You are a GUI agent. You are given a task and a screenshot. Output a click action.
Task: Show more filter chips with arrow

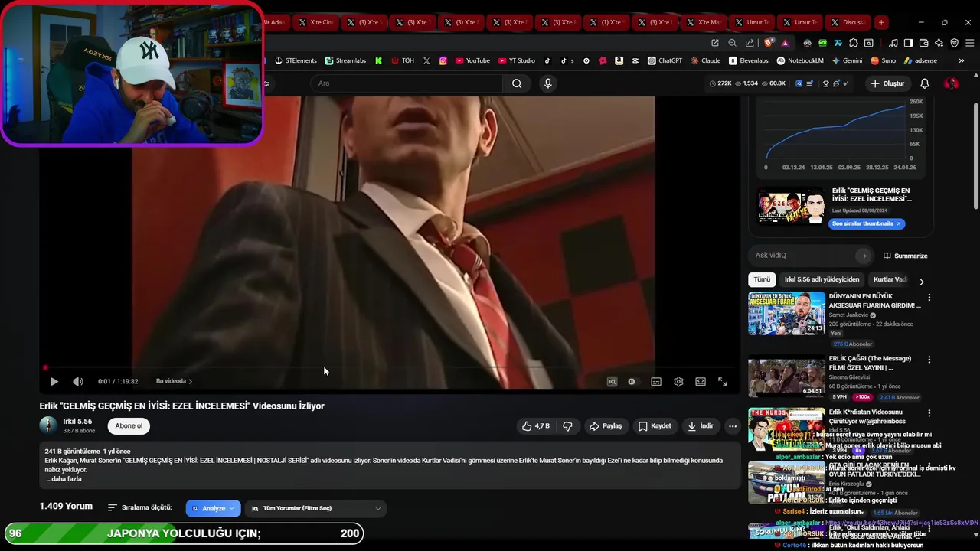[x=921, y=282]
